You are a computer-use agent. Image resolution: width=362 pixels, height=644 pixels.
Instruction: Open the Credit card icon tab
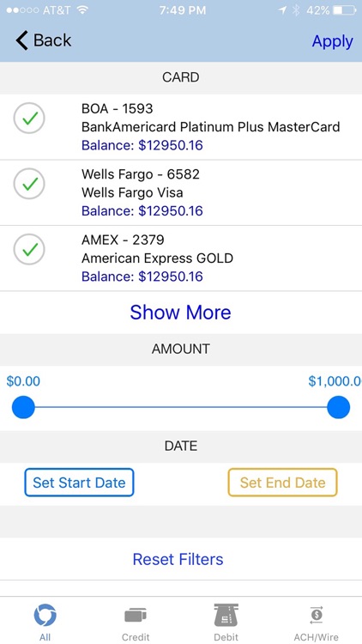click(x=136, y=616)
